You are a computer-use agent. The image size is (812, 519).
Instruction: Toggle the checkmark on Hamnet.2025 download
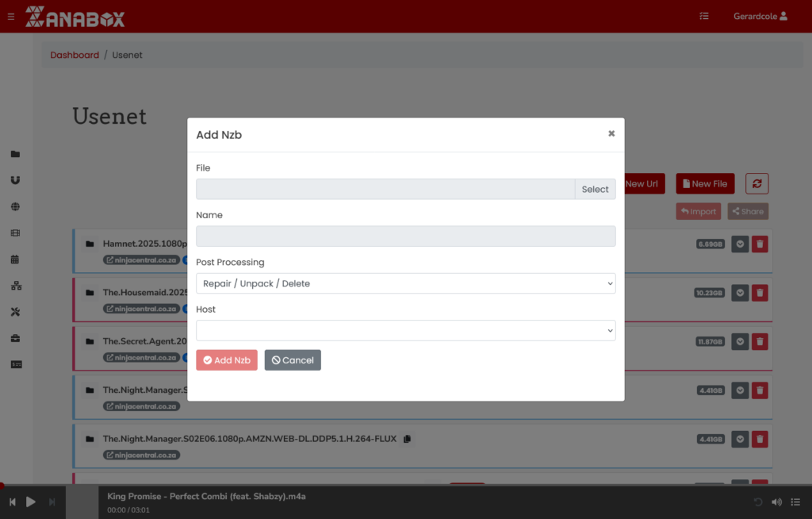pyautogui.click(x=739, y=244)
